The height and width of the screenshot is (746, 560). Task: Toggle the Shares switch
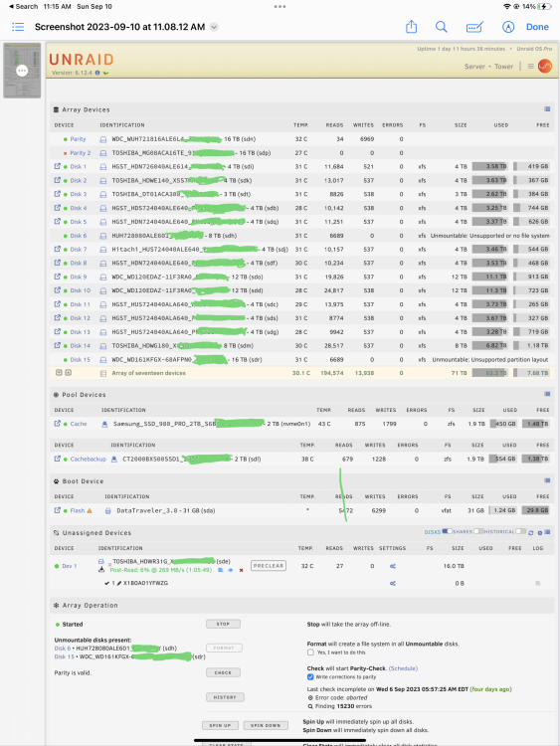coord(478,531)
